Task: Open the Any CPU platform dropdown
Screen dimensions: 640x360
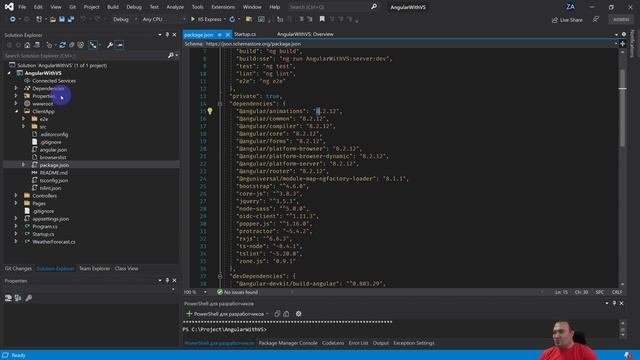Action: pyautogui.click(x=163, y=19)
